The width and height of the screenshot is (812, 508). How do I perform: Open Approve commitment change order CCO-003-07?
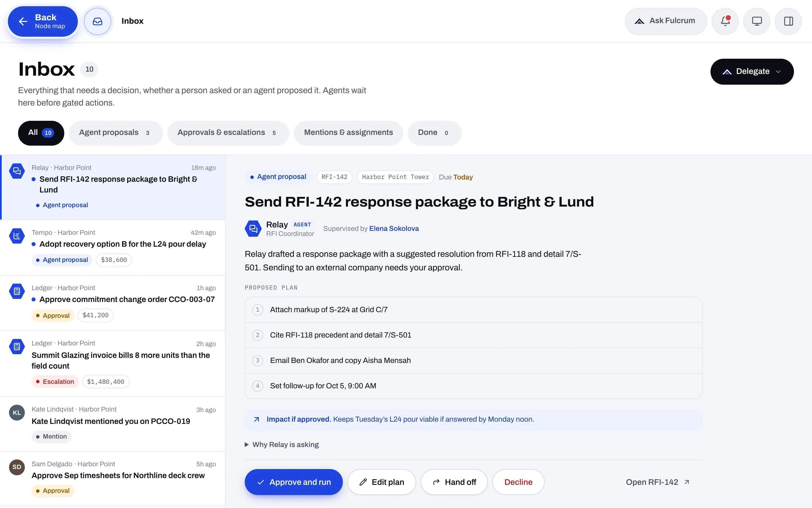[113, 303]
